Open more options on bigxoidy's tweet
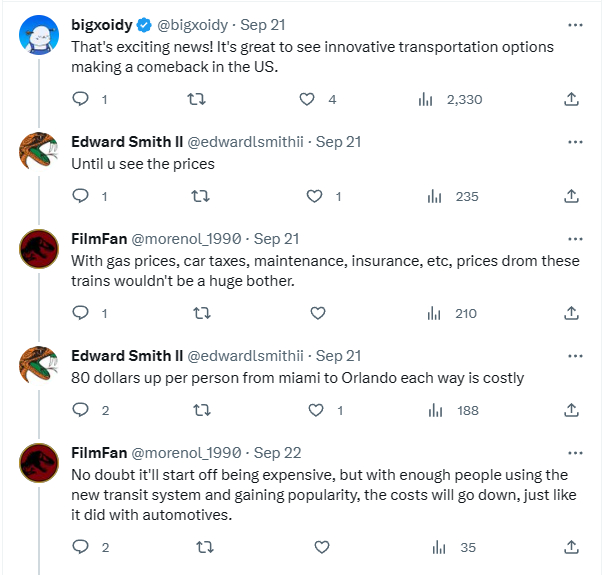Image resolution: width=604 pixels, height=575 pixels. click(x=575, y=24)
